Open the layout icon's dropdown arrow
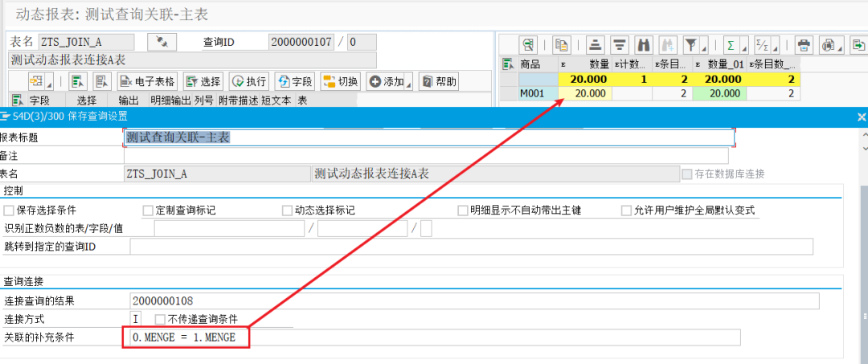This screenshot has width=868, height=364. point(49,83)
